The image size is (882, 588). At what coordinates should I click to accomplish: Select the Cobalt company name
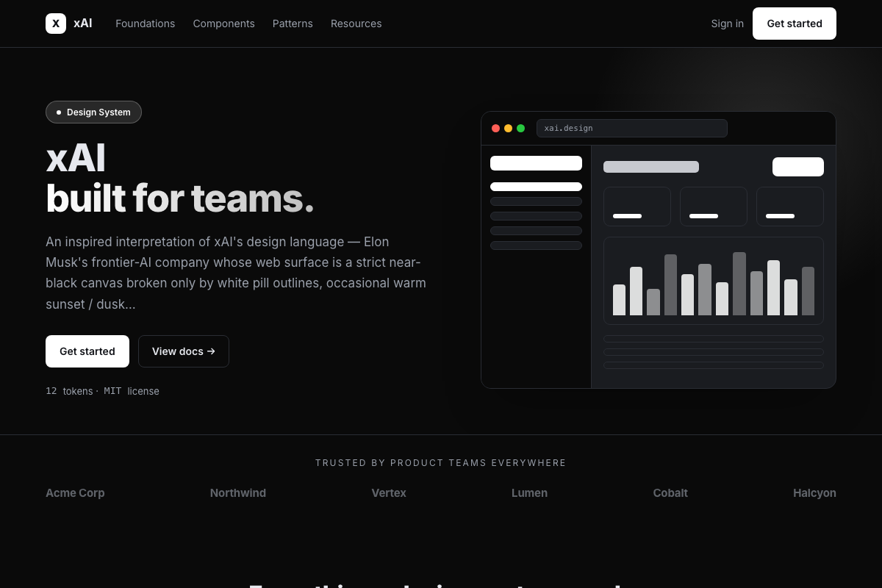click(x=670, y=493)
